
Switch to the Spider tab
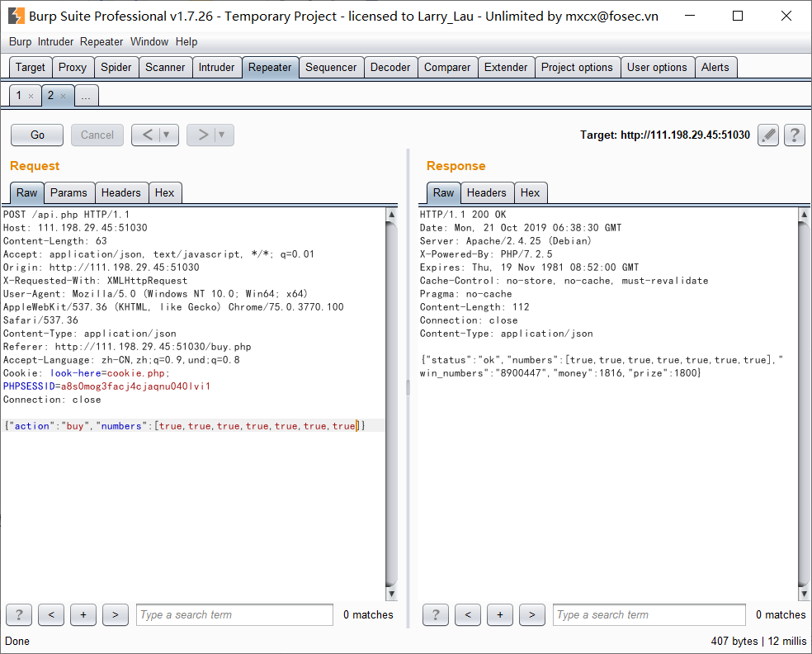click(x=116, y=68)
